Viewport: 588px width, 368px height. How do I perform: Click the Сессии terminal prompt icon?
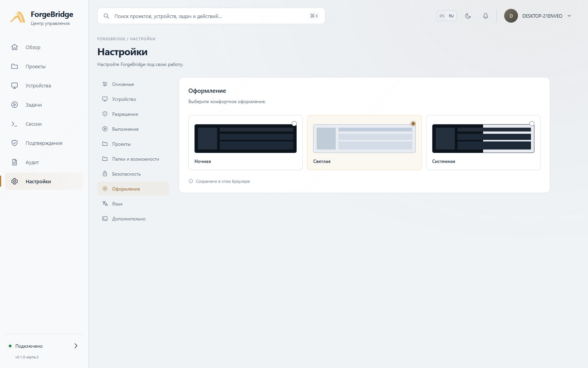pos(15,124)
